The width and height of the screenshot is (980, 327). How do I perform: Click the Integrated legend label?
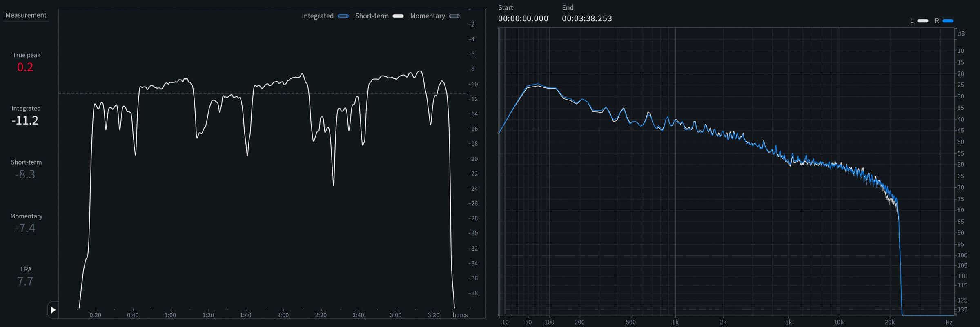pos(318,16)
